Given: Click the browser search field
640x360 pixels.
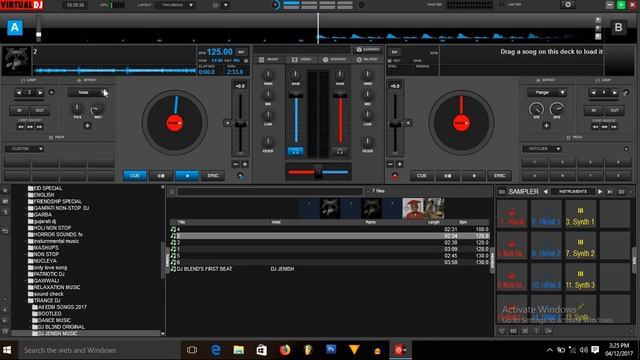Looking at the screenshot, I should tap(270, 191).
